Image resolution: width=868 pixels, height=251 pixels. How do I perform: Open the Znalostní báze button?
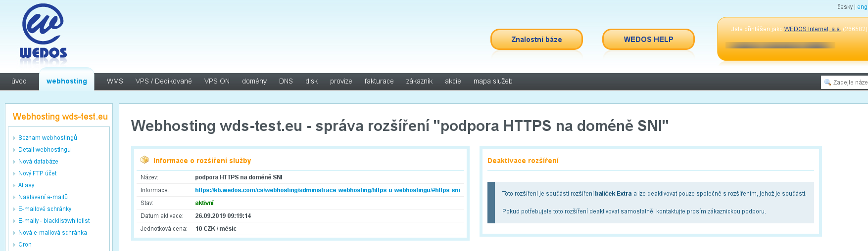click(536, 40)
